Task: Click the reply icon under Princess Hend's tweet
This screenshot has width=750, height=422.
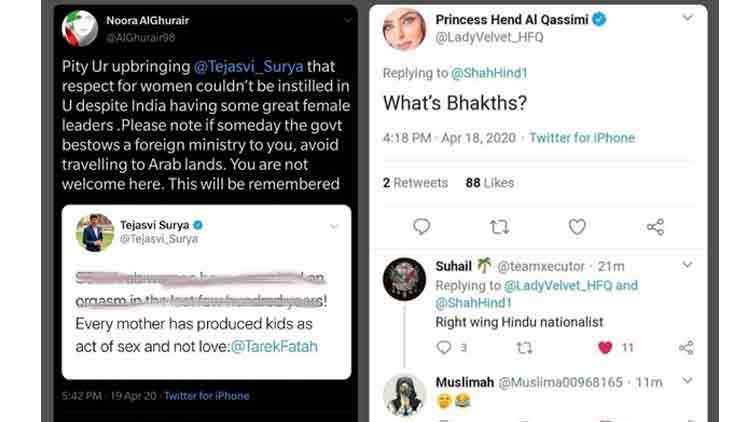Action: coord(421,227)
